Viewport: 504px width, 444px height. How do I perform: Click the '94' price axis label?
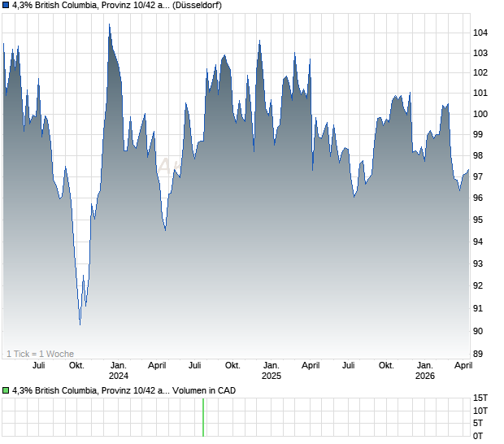tap(478, 242)
